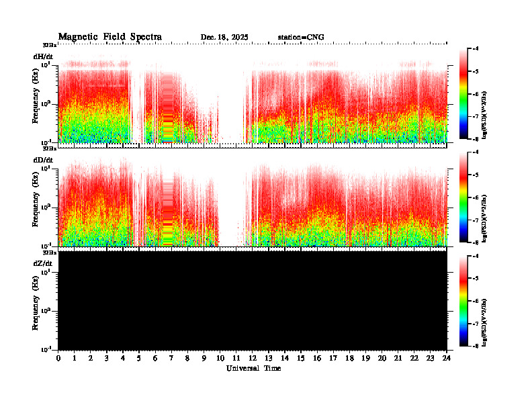Click hour "24" on the time axis
This screenshot has height=411, width=532.
pos(447,358)
